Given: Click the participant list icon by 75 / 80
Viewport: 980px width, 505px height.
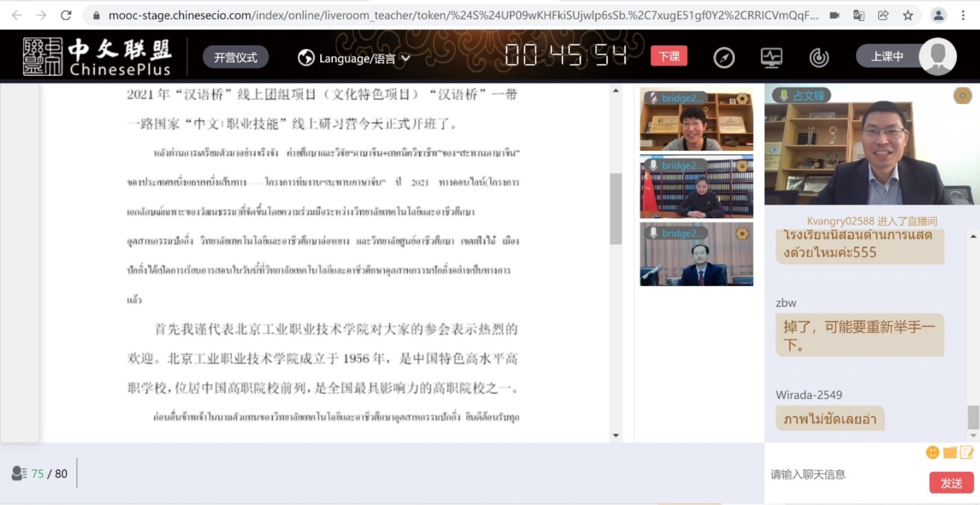Looking at the screenshot, I should click(x=19, y=473).
